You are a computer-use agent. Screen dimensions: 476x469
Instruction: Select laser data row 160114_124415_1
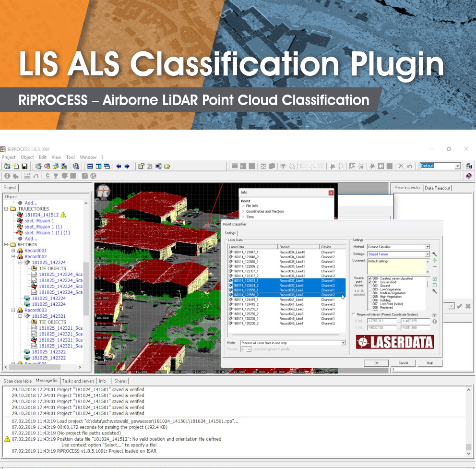click(286, 300)
